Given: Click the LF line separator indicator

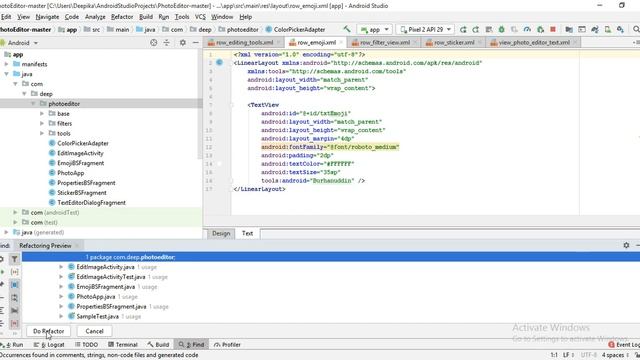Looking at the screenshot, I should [x=568, y=355].
